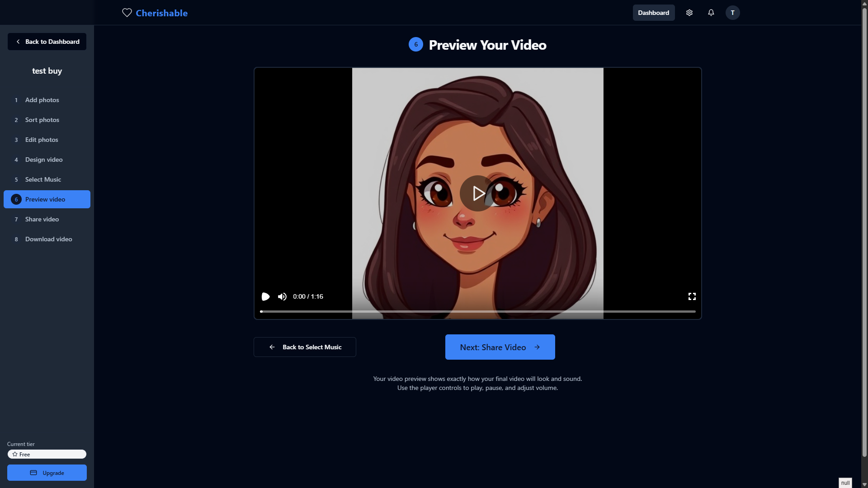
Task: Click the Upgrade button with card icon
Action: [x=47, y=473]
